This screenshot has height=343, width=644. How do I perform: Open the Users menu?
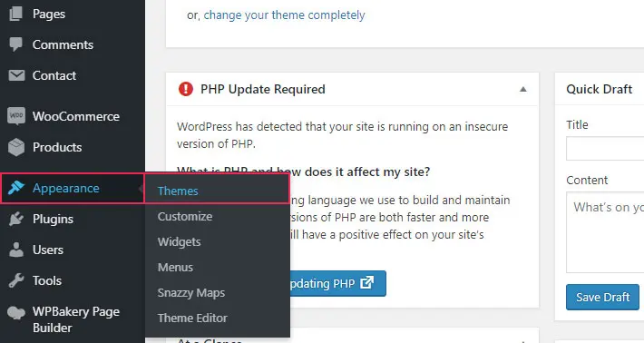click(x=48, y=250)
